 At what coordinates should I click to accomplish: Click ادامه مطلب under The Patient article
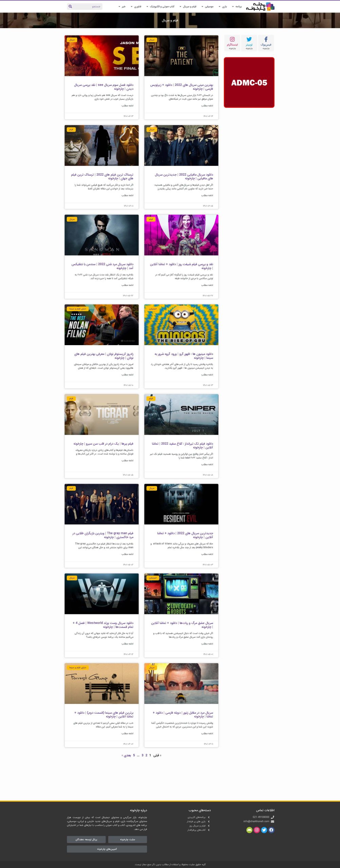pyautogui.click(x=207, y=106)
